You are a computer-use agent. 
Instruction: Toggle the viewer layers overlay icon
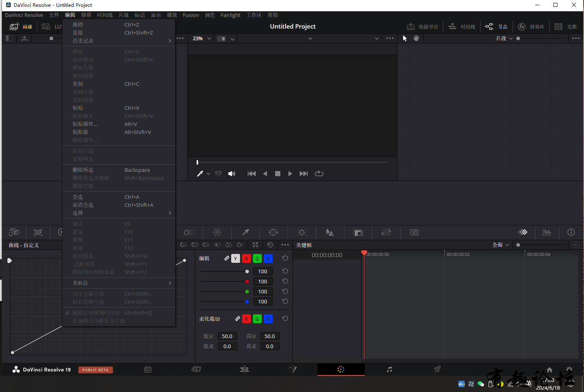point(218,173)
